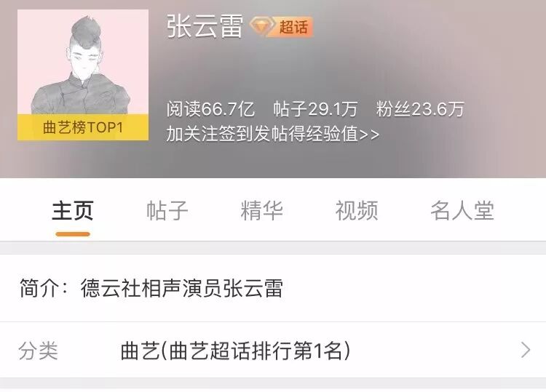546x392 pixels.
Task: Open 加关注签到发帖得经验值 link
Action: coord(273,134)
